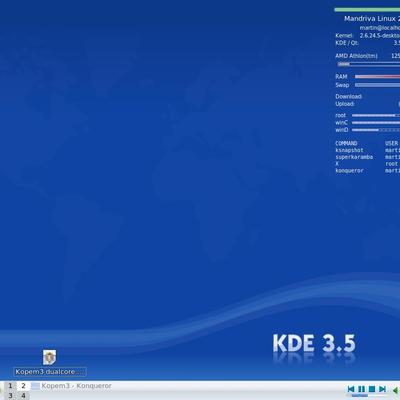Switch to virtual desktop 1 in pager
Viewport: 400px width, 400px height.
tap(10, 386)
